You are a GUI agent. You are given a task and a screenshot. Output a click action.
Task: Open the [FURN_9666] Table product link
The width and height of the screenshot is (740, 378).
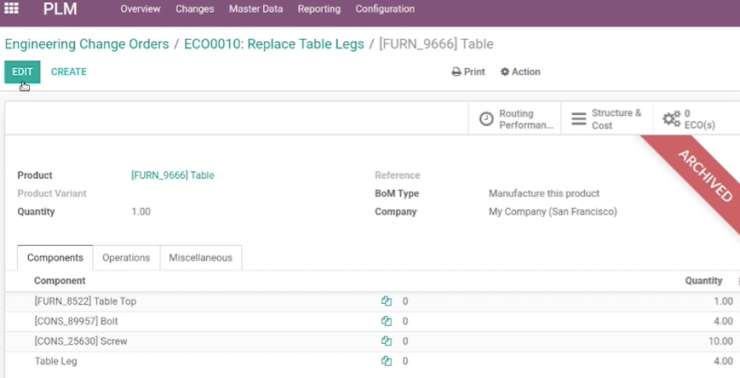(173, 176)
